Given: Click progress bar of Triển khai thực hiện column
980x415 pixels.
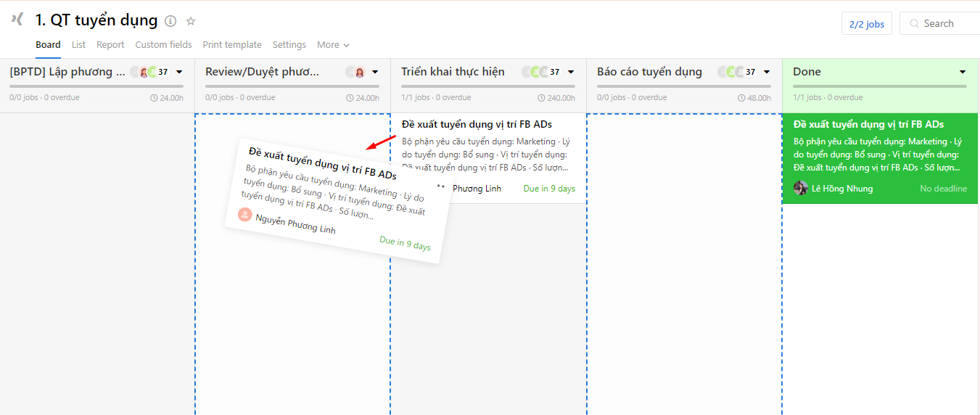Looking at the screenshot, I should pos(488,86).
